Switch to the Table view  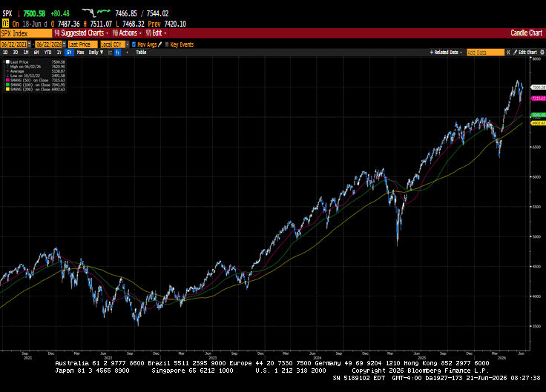(141, 53)
